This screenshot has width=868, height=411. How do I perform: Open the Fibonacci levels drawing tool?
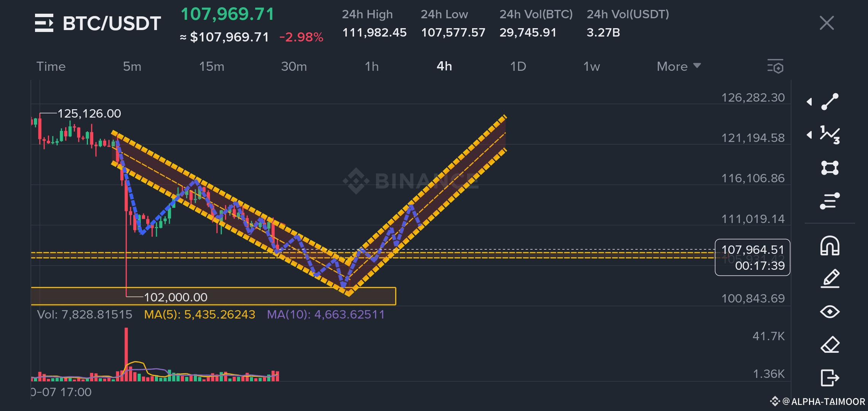[x=830, y=201]
